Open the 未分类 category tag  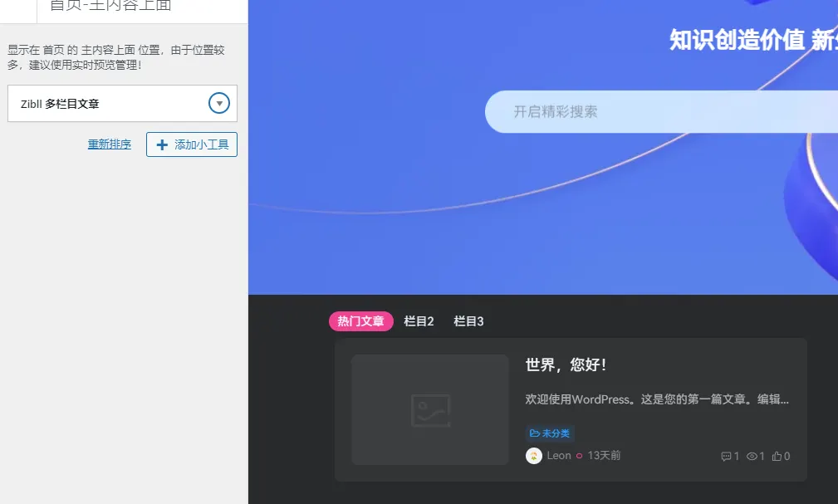[550, 433]
